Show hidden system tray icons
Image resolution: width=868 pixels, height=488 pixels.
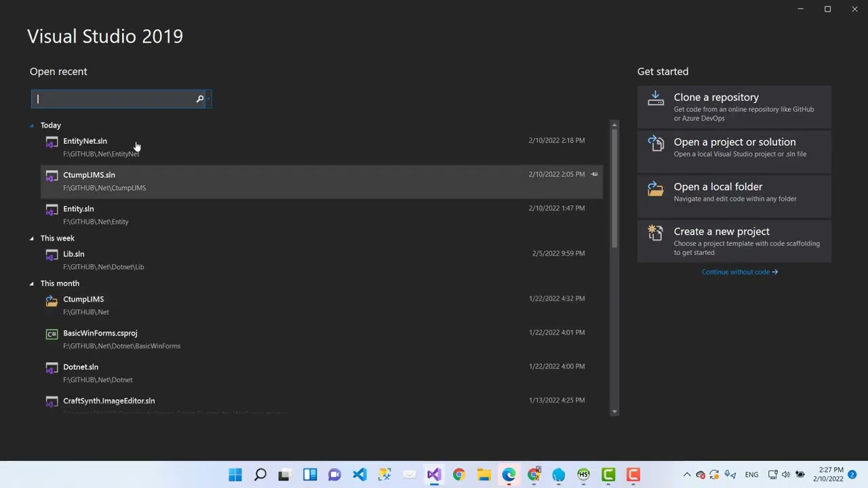(x=687, y=474)
